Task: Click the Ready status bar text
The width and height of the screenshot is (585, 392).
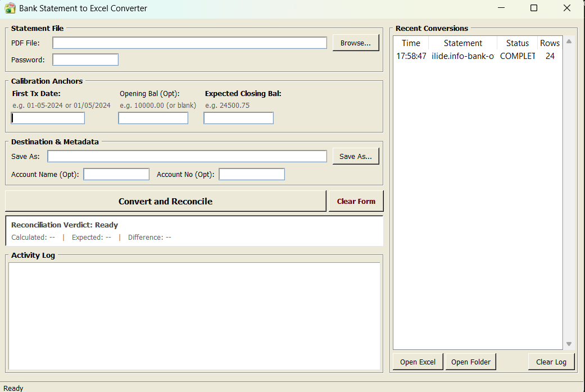Action: tap(13, 388)
